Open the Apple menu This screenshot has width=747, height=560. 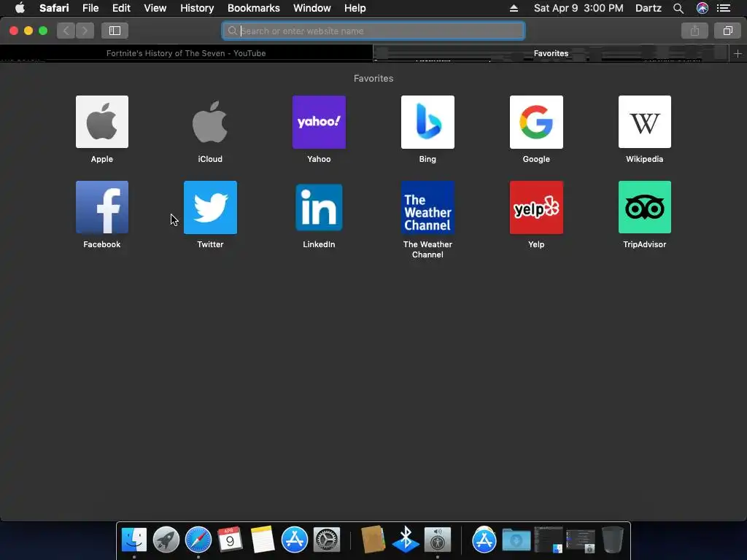[20, 8]
